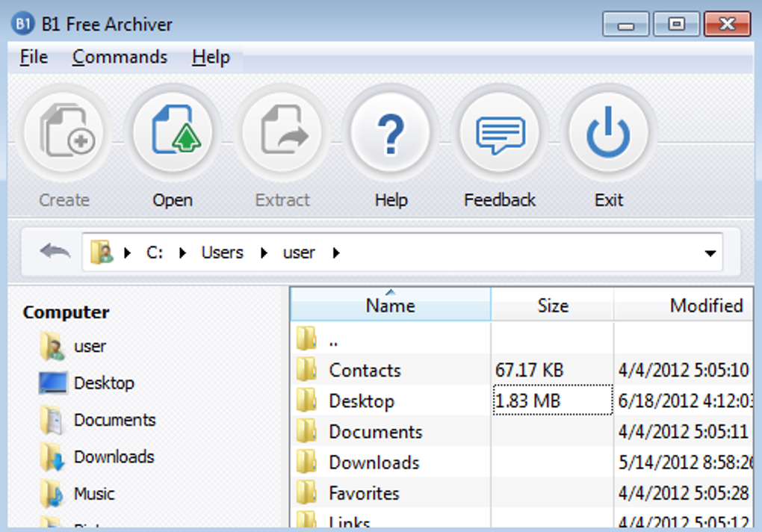762x532 pixels.
Task: Expand the arrow before C: in path
Action: click(x=127, y=253)
